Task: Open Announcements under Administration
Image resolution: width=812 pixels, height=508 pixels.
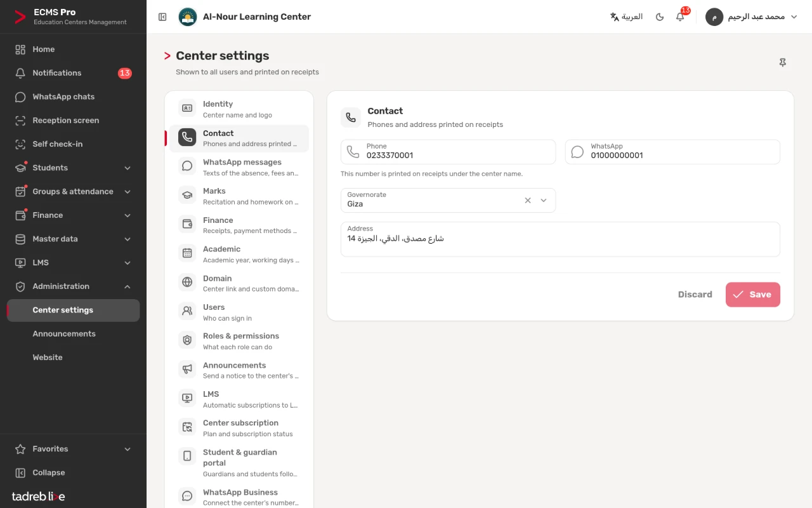Action: [x=73, y=333]
